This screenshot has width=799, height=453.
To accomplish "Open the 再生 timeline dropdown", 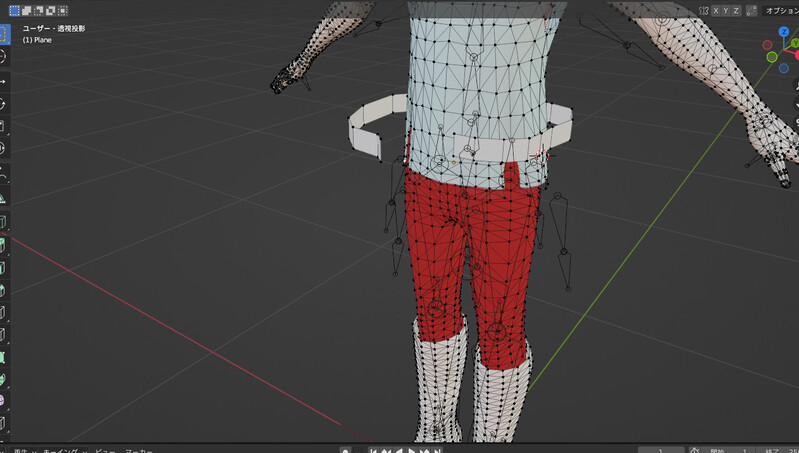I will (x=24, y=450).
